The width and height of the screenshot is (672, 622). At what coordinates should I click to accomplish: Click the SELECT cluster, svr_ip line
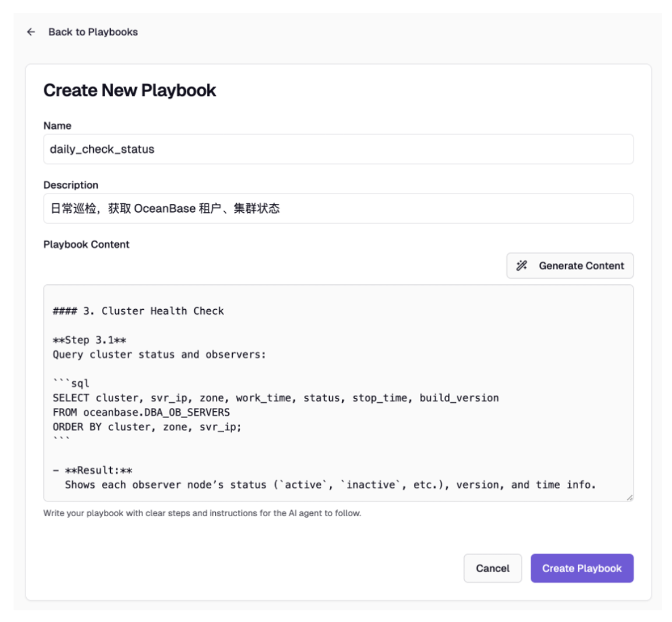[276, 398]
